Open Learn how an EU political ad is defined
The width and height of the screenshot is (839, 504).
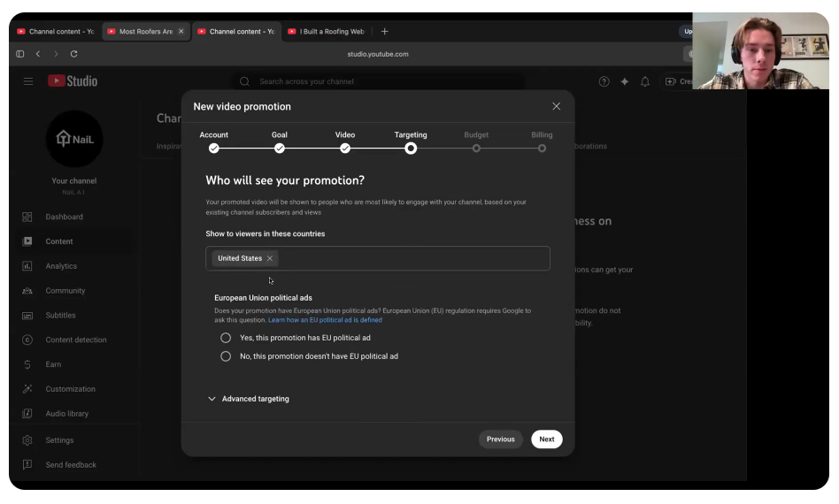pyautogui.click(x=325, y=320)
